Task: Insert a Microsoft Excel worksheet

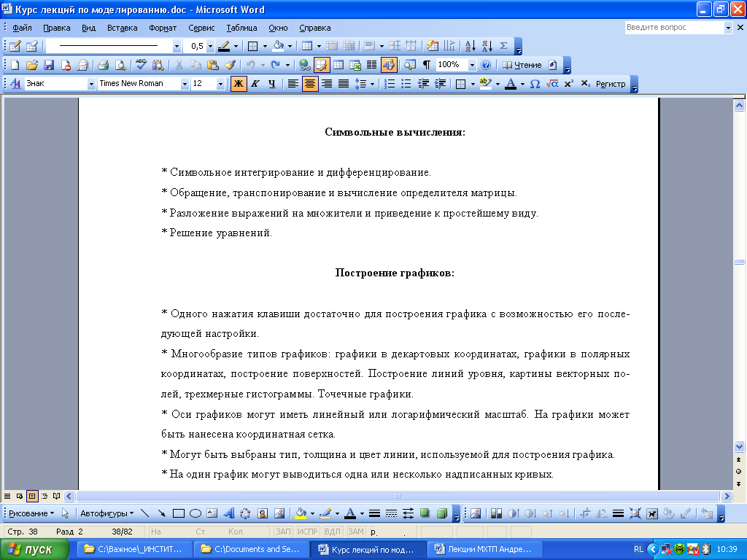Action: point(355,65)
